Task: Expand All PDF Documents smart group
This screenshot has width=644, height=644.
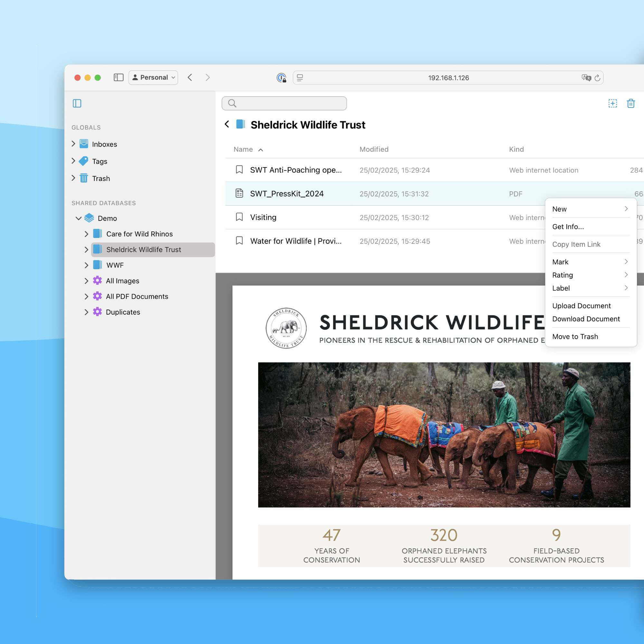Action: (86, 296)
